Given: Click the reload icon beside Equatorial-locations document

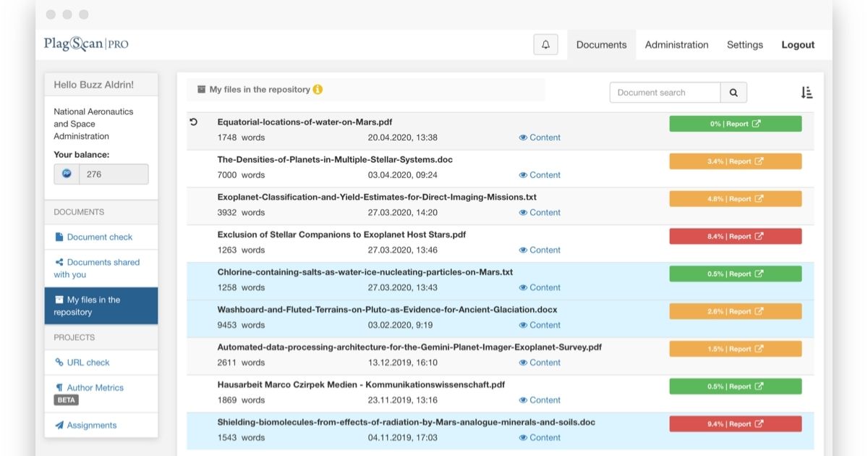Looking at the screenshot, I should (193, 122).
